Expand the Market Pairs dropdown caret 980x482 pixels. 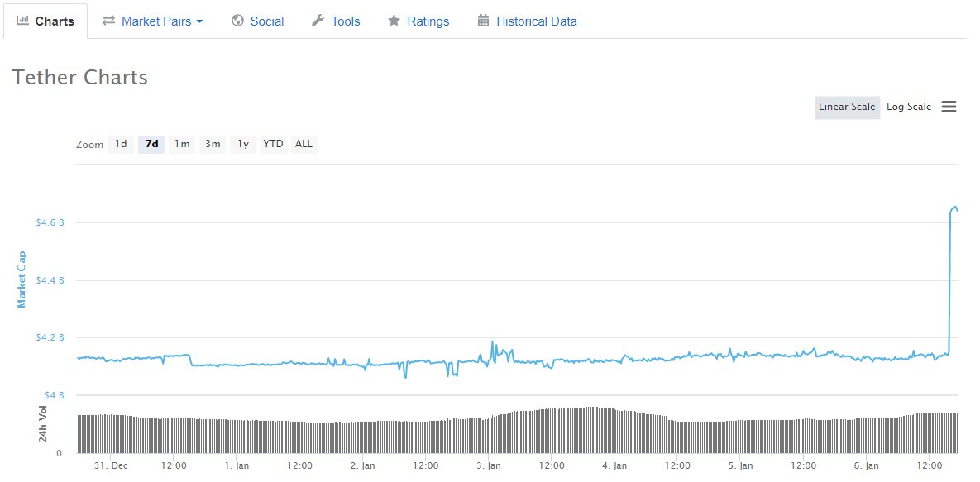click(199, 21)
